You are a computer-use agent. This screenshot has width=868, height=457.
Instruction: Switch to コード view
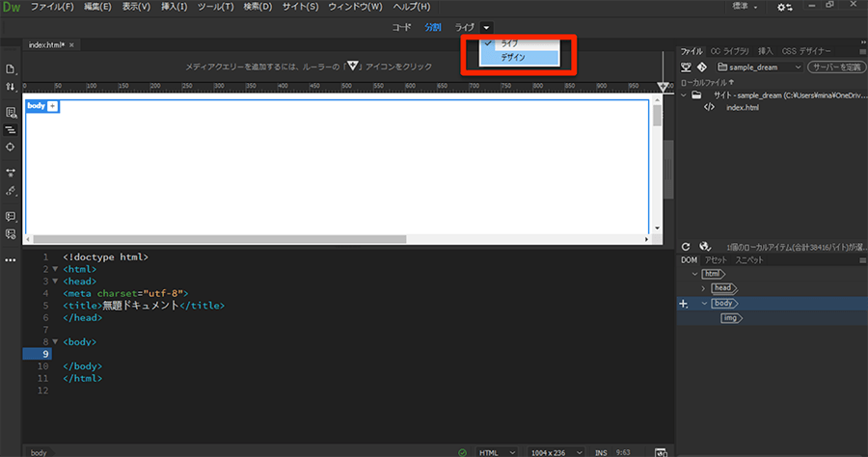pos(401,27)
